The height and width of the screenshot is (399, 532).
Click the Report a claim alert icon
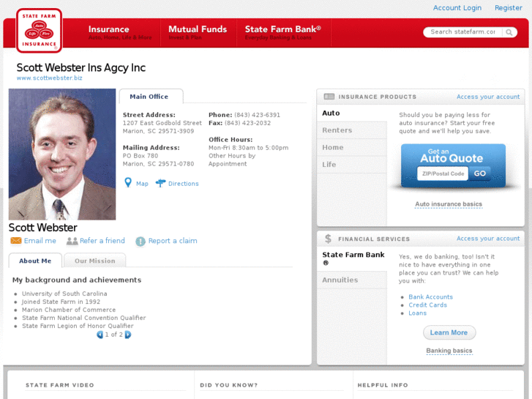point(141,241)
